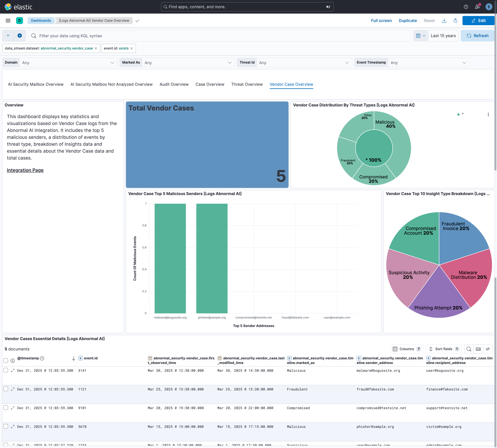
Task: Switch to the Audit Overview tab
Action: click(174, 84)
